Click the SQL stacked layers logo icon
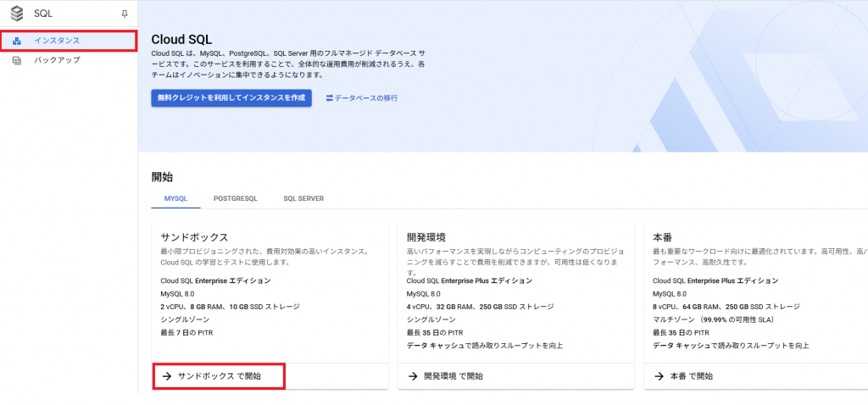The image size is (868, 405). click(x=17, y=14)
